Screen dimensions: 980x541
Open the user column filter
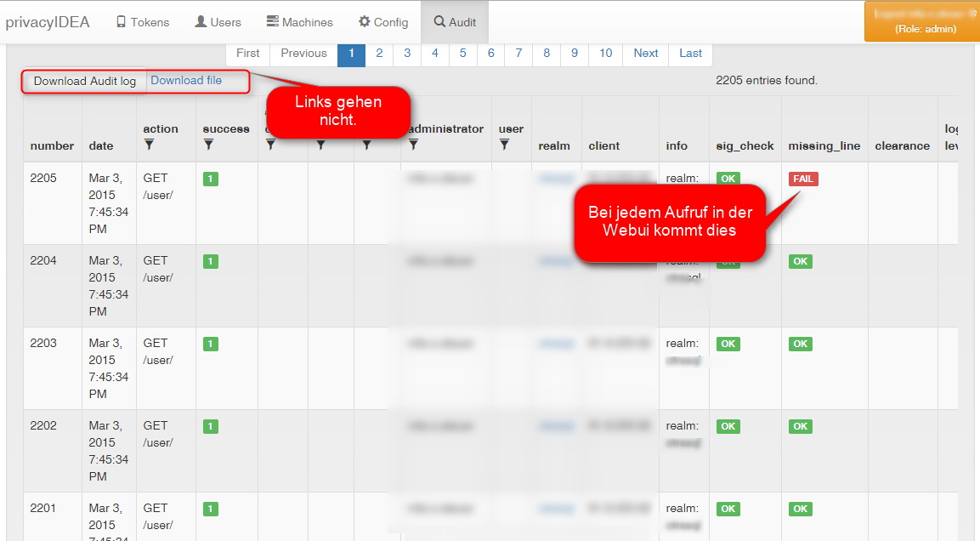click(504, 145)
